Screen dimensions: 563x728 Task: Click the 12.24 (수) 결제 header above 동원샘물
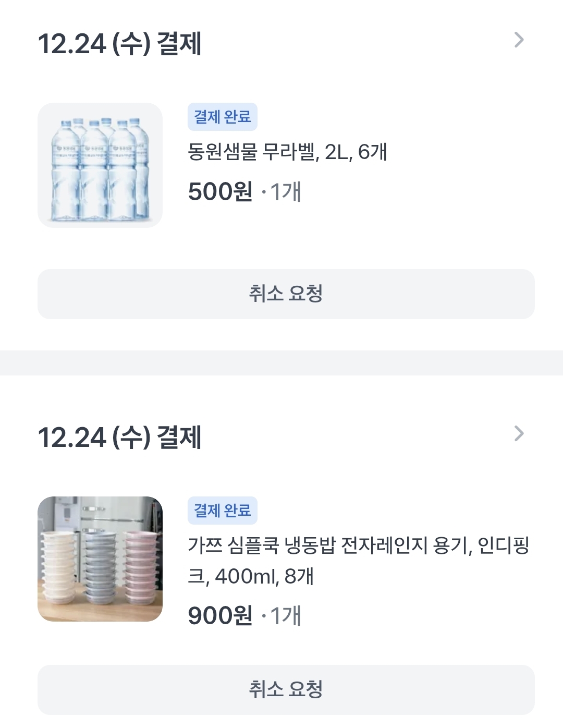pyautogui.click(x=120, y=44)
